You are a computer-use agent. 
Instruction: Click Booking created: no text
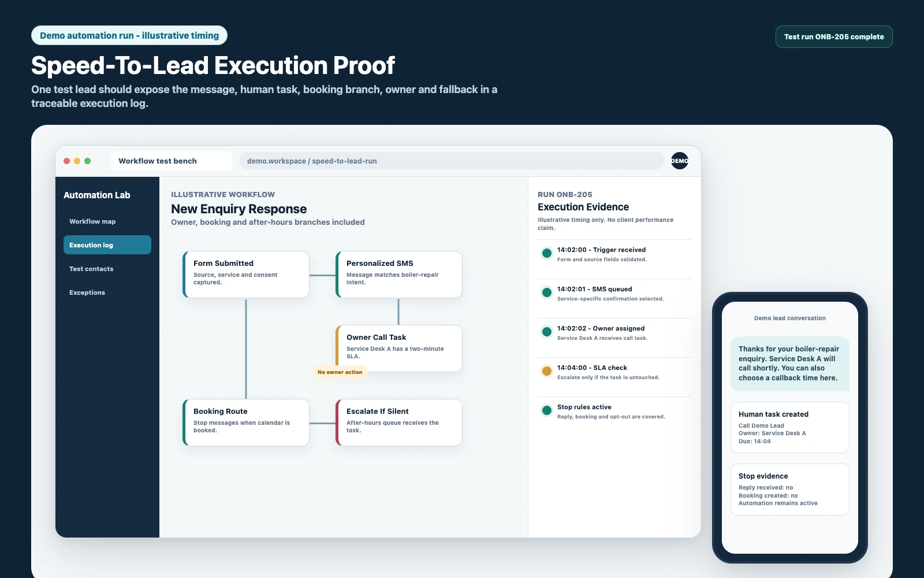pyautogui.click(x=768, y=495)
